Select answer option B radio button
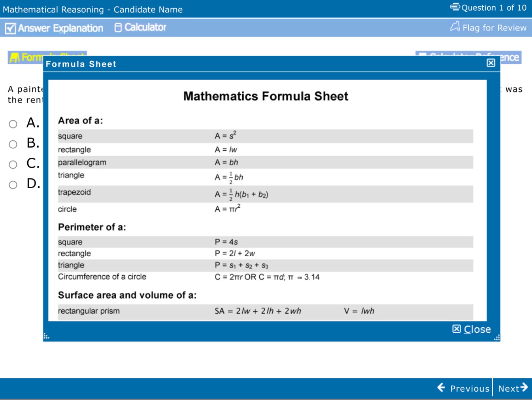Viewport: 532px width, 400px height. click(x=13, y=144)
